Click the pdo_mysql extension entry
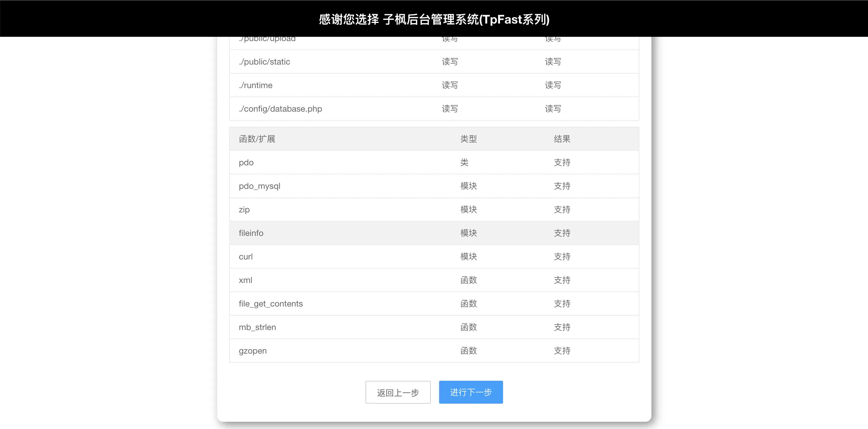The height and width of the screenshot is (429, 868). 259,186
